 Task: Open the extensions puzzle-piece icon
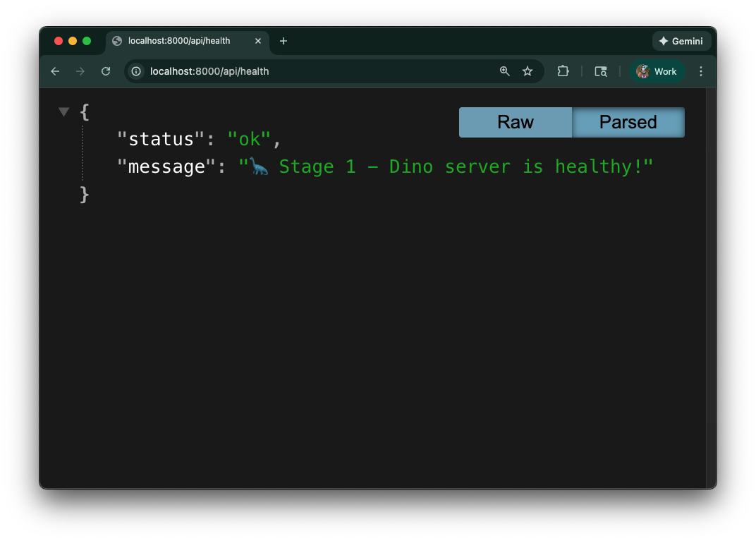pos(563,71)
